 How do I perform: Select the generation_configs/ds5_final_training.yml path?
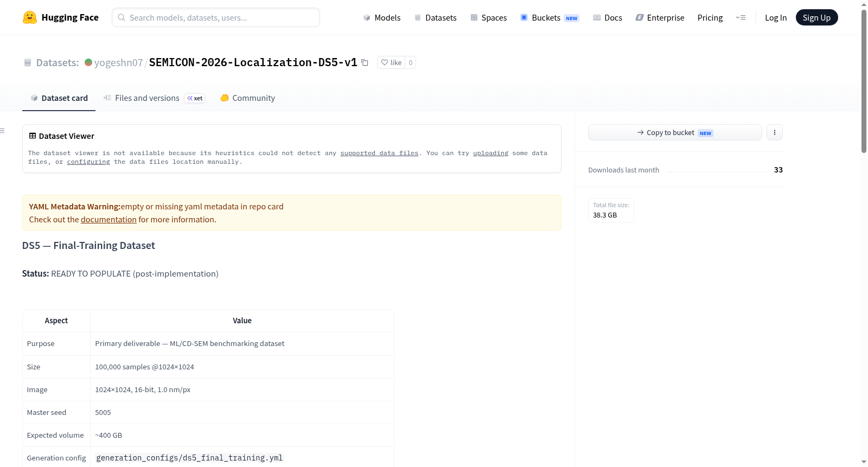tap(189, 458)
